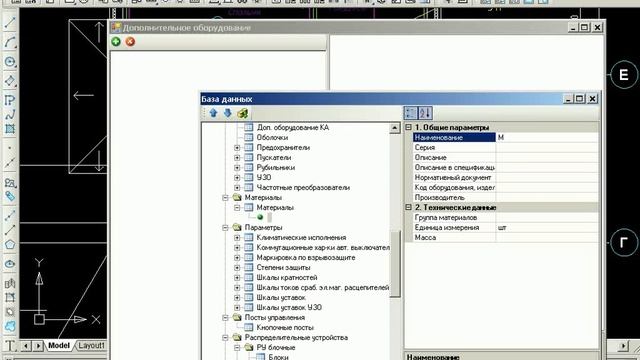This screenshot has height=360, width=640.
Task: Select the Revision Cloud tool
Action: point(10,326)
